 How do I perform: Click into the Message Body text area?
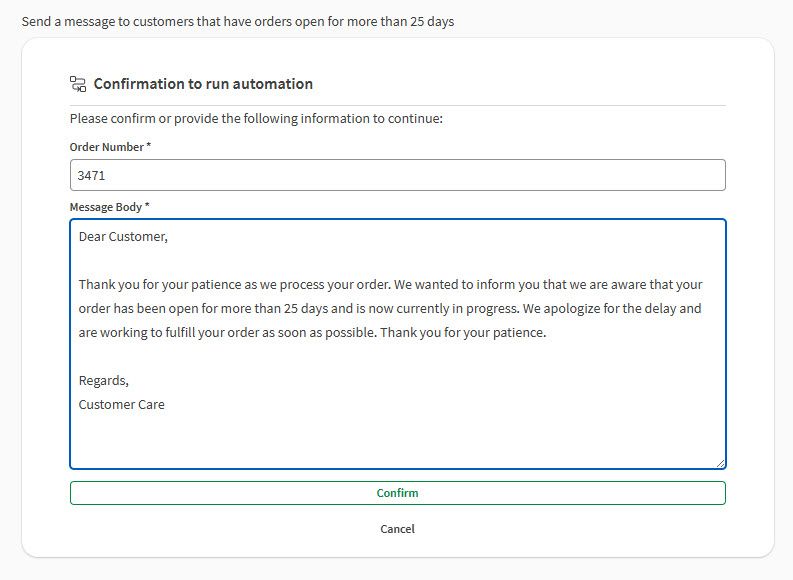tap(398, 344)
